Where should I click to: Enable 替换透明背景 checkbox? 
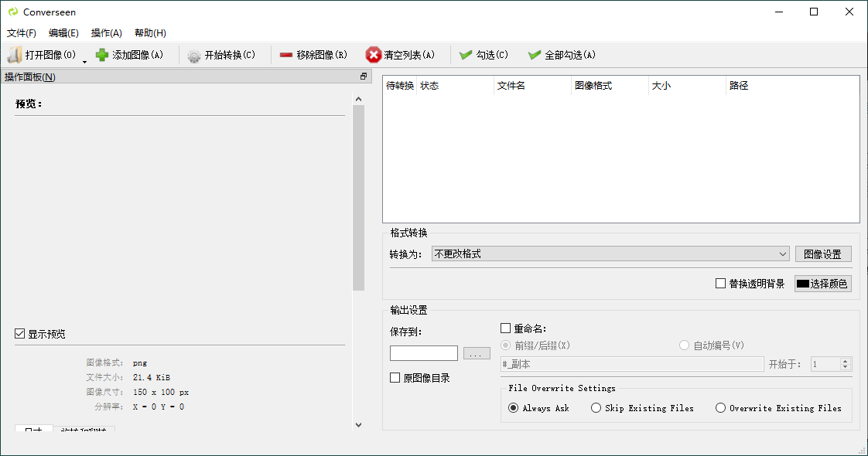coord(720,284)
